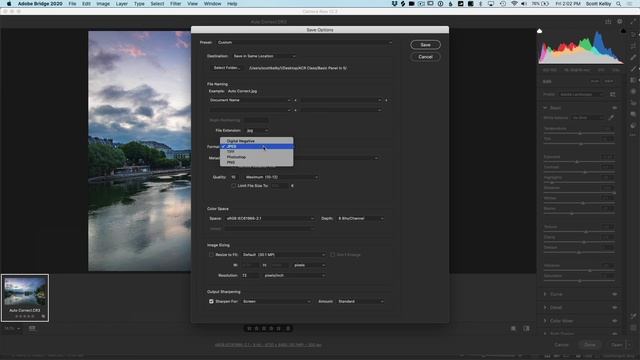The height and width of the screenshot is (360, 640).
Task: Open the pixels/inch units dropdown
Action: click(x=294, y=276)
